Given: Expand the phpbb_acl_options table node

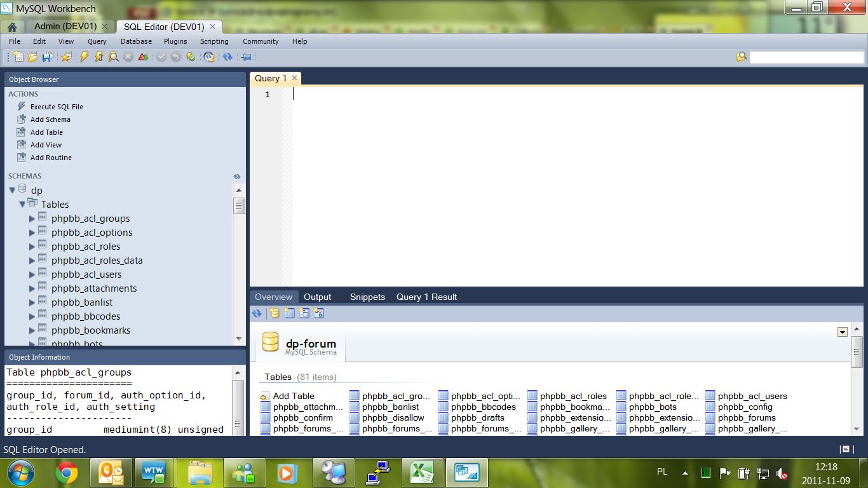Looking at the screenshot, I should [32, 233].
